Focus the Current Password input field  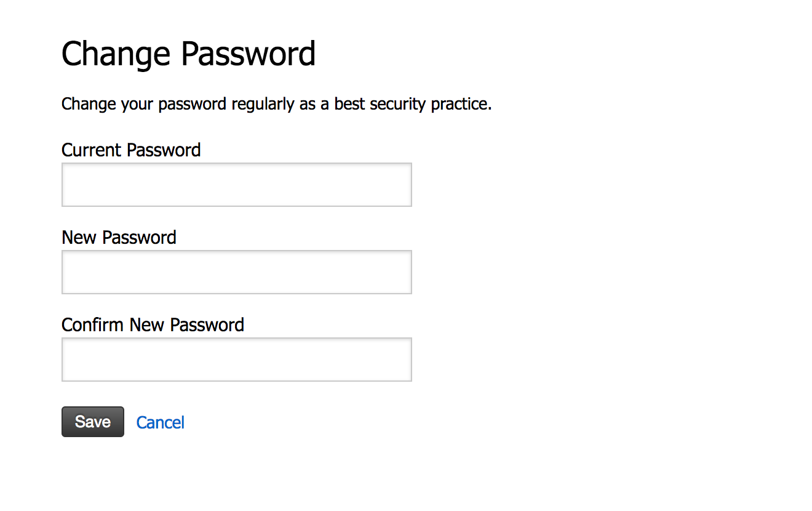(x=237, y=185)
